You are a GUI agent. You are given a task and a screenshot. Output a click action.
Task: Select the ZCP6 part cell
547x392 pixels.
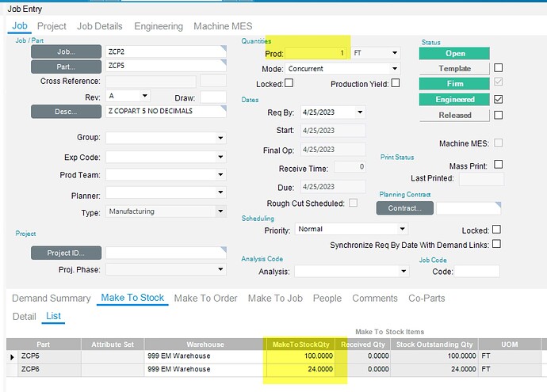[x=49, y=369]
